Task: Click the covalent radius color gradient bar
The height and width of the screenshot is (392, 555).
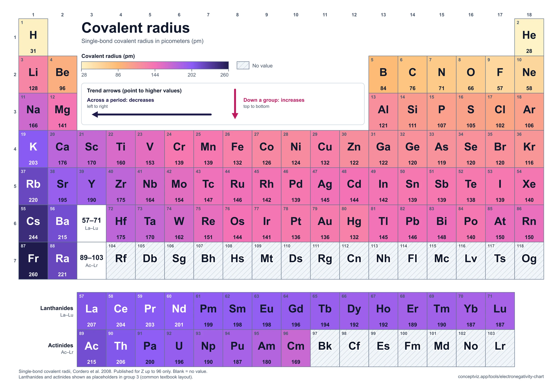Action: click(x=155, y=65)
